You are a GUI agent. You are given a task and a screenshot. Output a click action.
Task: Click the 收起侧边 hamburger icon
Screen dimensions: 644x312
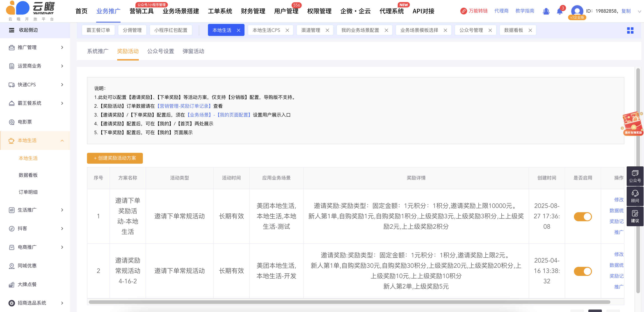11,30
